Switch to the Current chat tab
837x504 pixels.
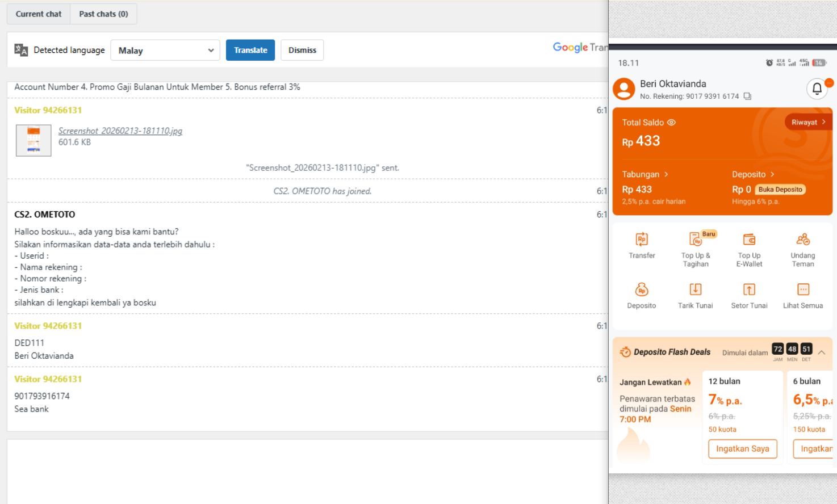39,14
